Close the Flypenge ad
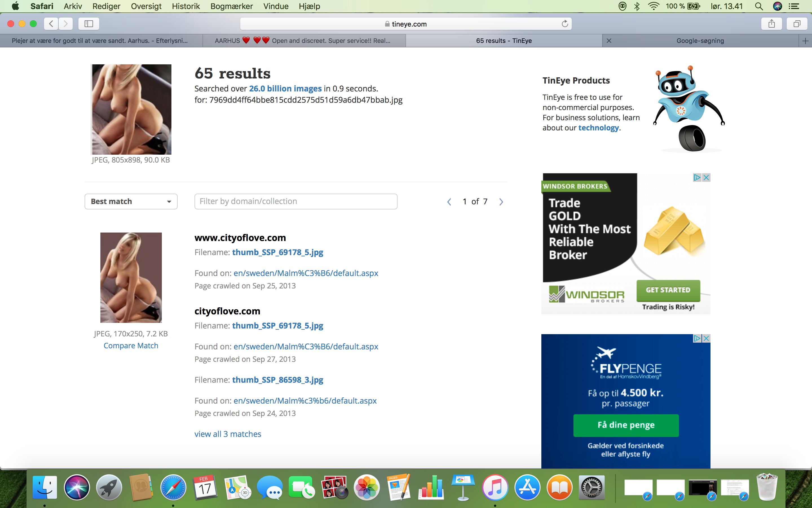The image size is (812, 508). click(706, 338)
